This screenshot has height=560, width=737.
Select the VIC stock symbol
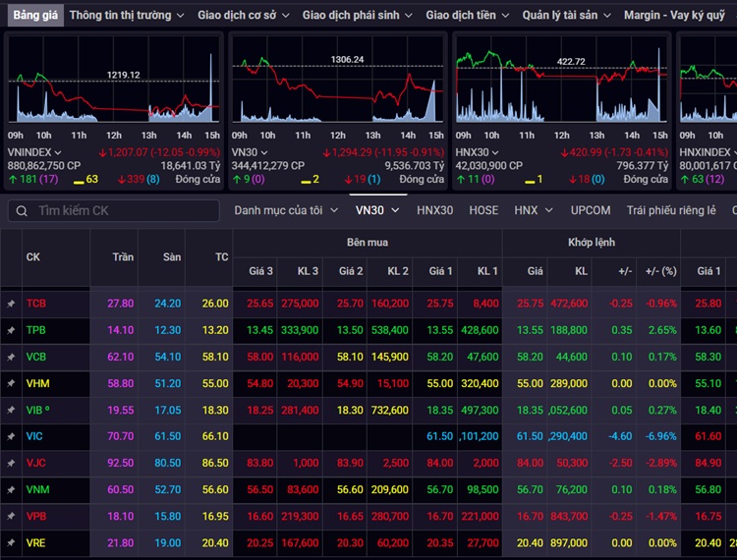tap(34, 436)
